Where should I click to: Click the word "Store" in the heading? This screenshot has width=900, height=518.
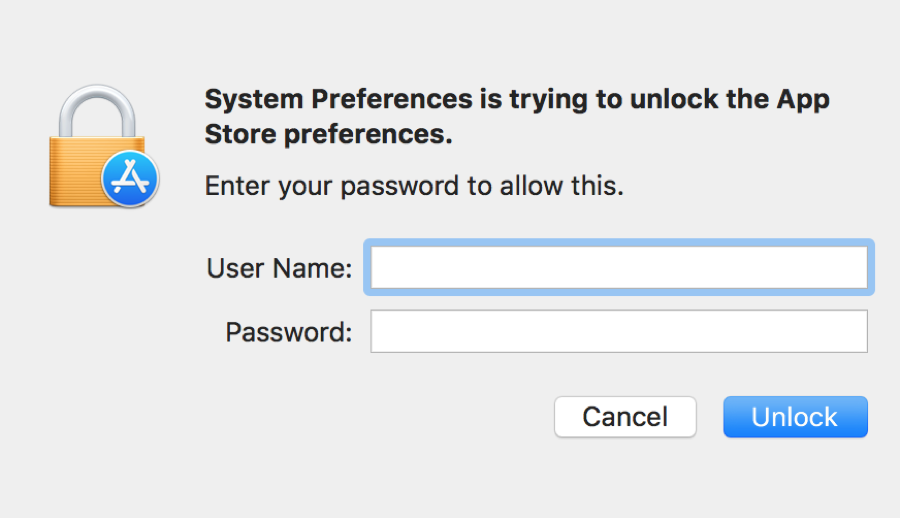point(237,135)
